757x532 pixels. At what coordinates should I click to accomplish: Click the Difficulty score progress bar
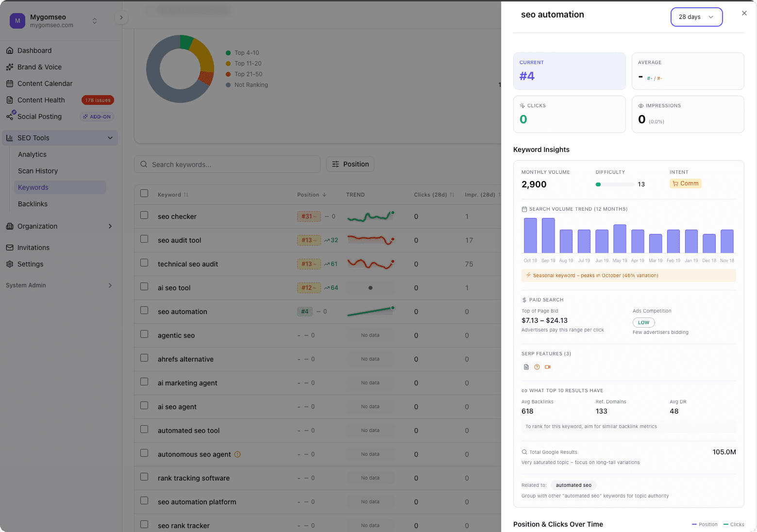(615, 184)
